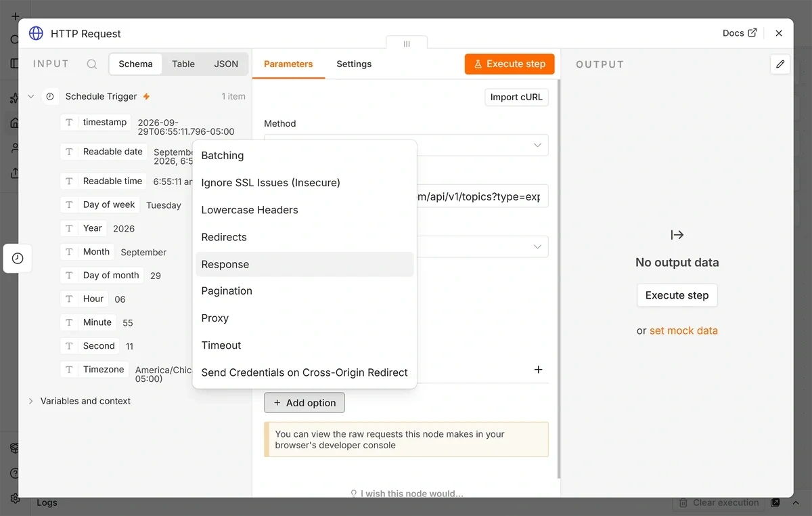Select Lowercase Headers option
The width and height of the screenshot is (812, 516).
(x=304, y=210)
